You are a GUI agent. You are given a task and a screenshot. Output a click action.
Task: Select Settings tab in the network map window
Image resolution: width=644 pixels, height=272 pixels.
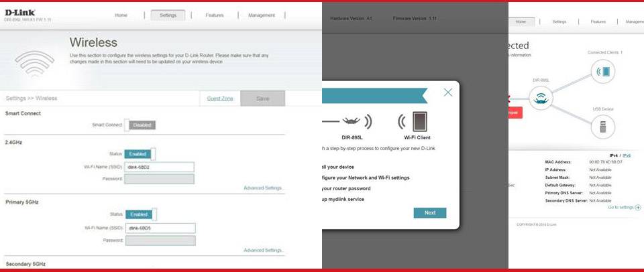[x=559, y=21]
